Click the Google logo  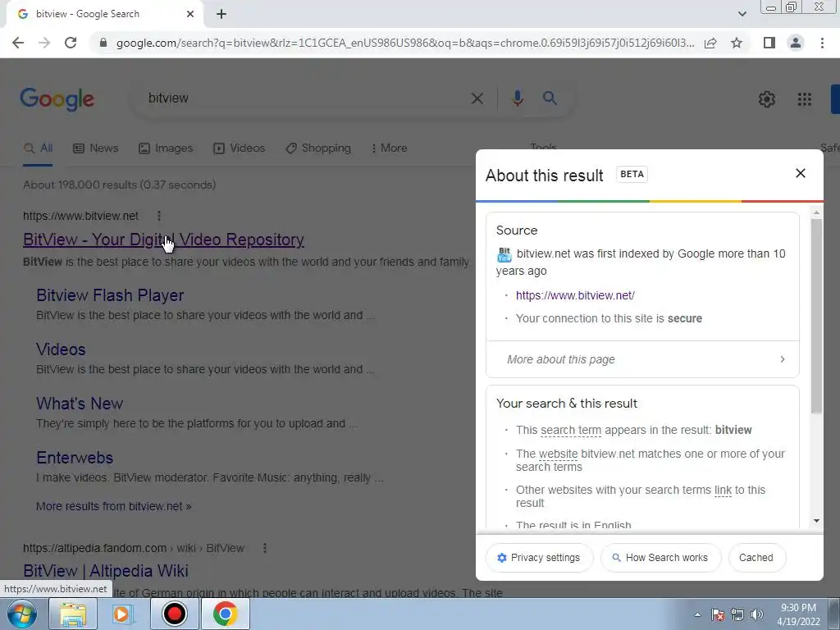[x=57, y=99]
